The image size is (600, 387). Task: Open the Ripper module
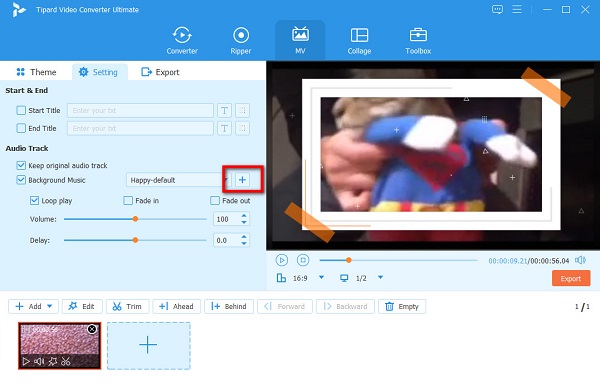[x=241, y=41]
